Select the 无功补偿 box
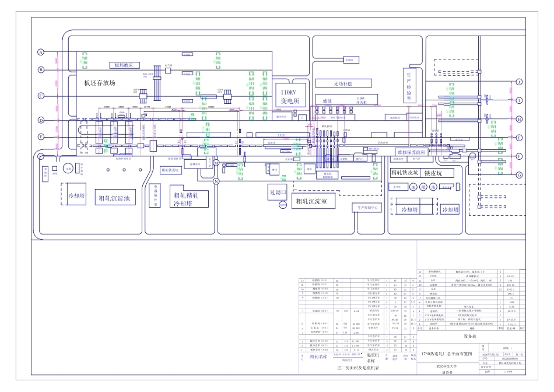The height and width of the screenshot is (392, 554). tap(343, 83)
